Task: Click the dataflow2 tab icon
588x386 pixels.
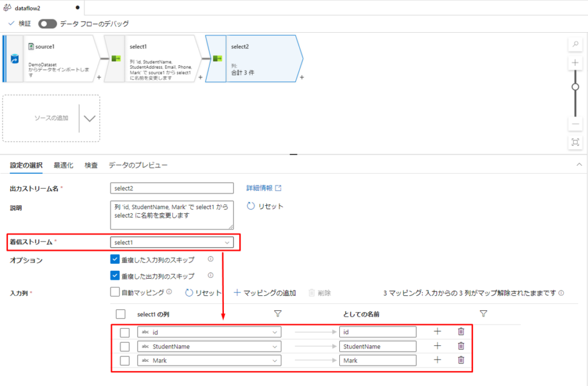Action: point(7,7)
